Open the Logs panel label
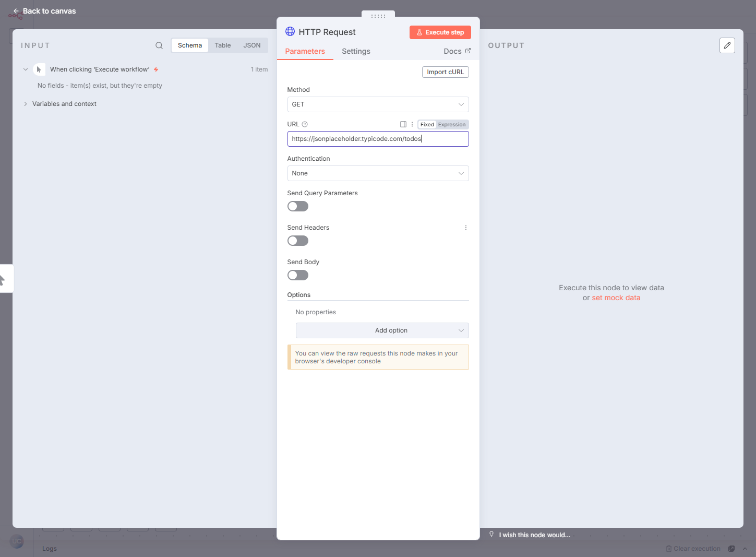 [x=50, y=549]
